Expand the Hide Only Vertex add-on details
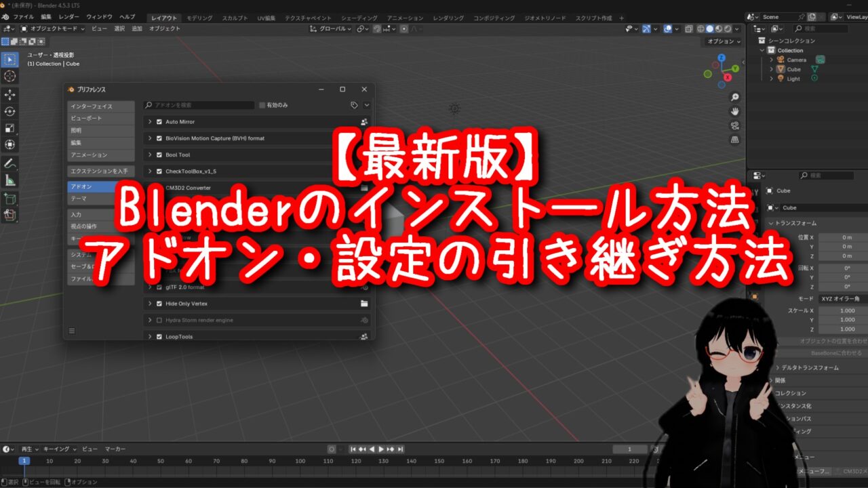This screenshot has height=488, width=868. click(x=150, y=304)
